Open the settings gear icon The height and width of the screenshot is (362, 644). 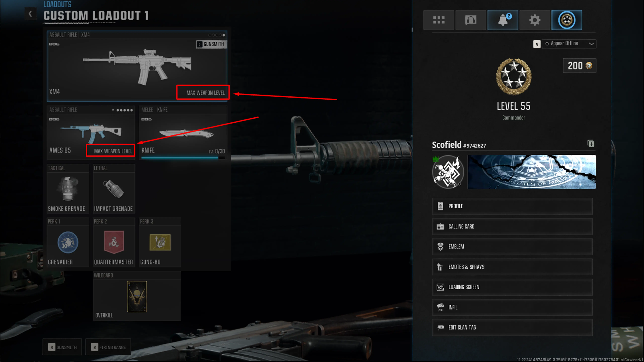[x=534, y=20]
